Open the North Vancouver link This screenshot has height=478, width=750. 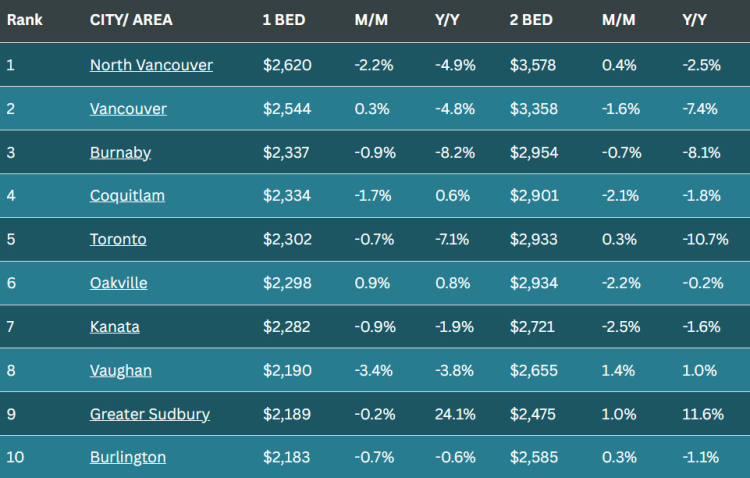[x=151, y=65]
